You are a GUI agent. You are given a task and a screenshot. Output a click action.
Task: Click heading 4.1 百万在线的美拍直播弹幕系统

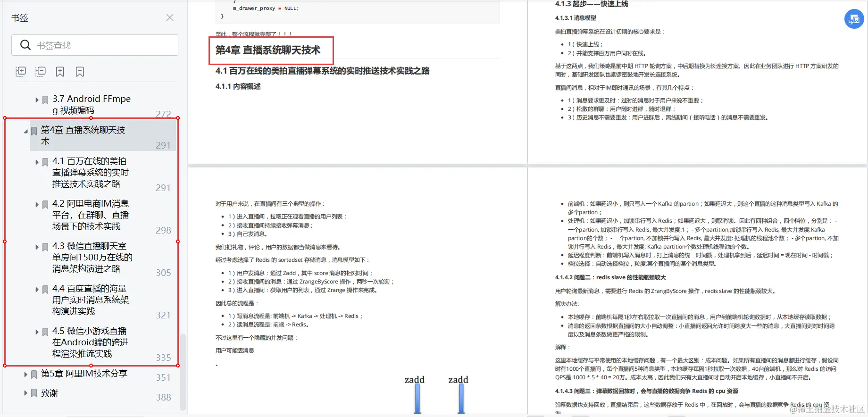click(322, 71)
